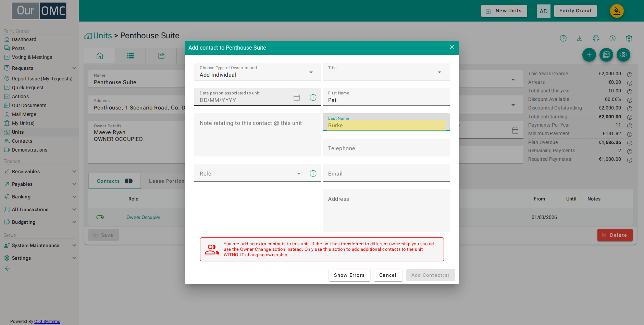
Task: Click the green eye view button
Action: (623, 55)
